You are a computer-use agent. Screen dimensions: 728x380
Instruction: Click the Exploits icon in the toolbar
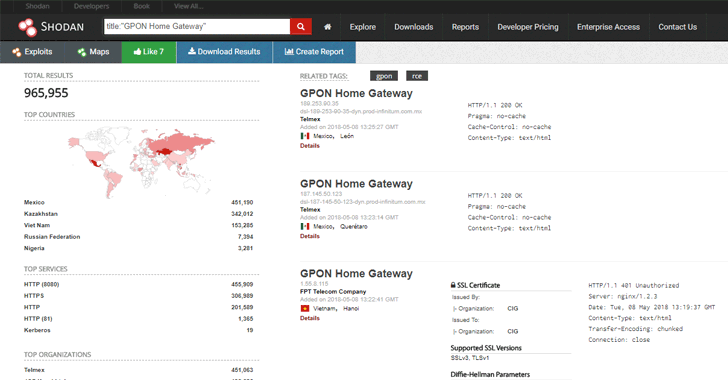point(17,52)
